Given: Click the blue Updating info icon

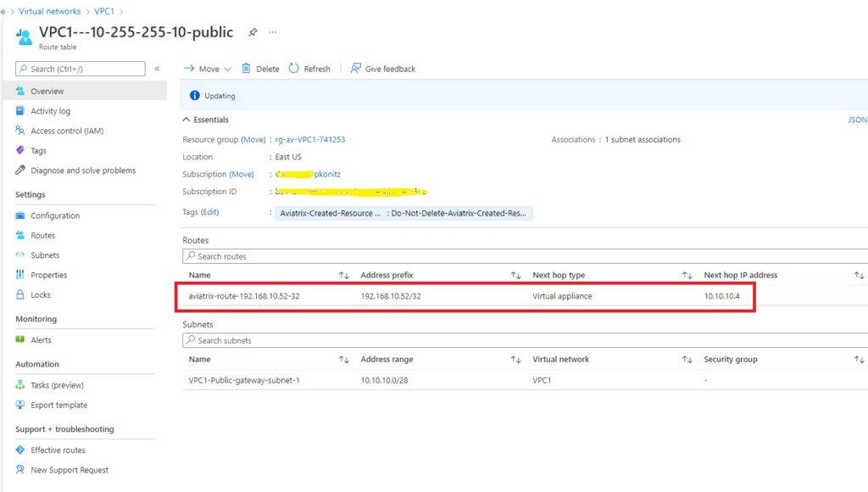Looking at the screenshot, I should coord(194,95).
